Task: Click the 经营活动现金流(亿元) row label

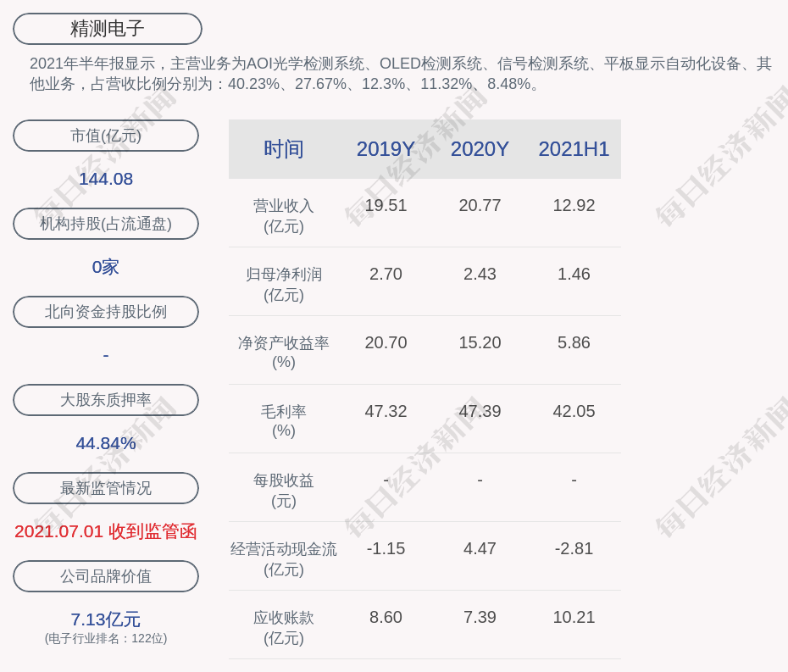Action: pyautogui.click(x=284, y=559)
